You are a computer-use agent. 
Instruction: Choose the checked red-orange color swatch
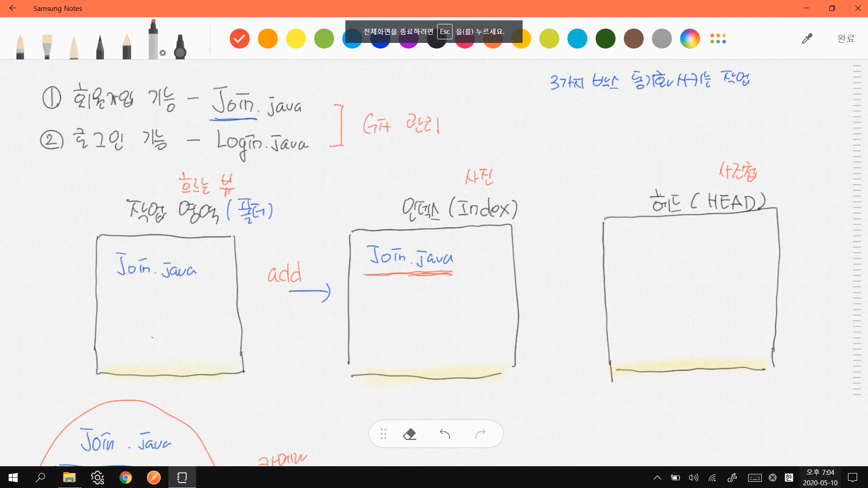pos(240,38)
